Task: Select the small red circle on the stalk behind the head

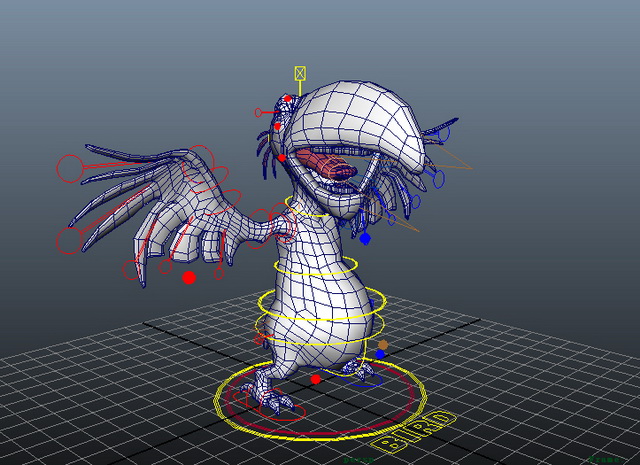Action: tap(258, 112)
